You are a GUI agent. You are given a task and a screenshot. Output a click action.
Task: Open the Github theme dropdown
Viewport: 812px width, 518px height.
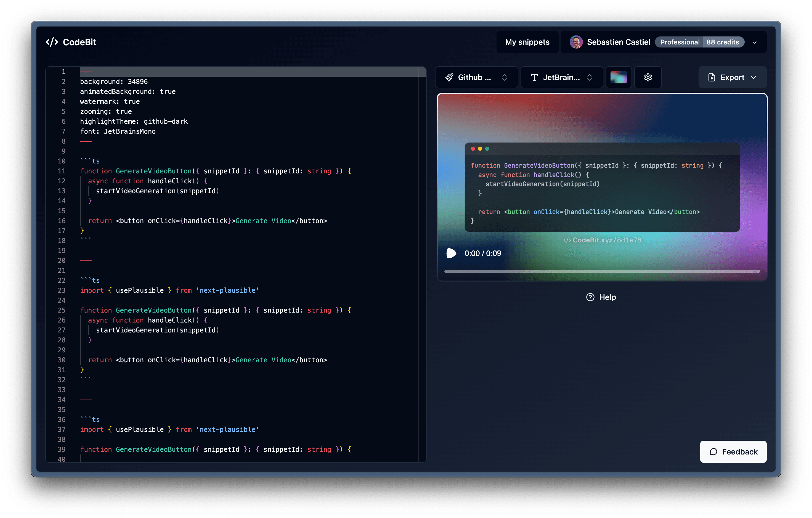(x=476, y=77)
